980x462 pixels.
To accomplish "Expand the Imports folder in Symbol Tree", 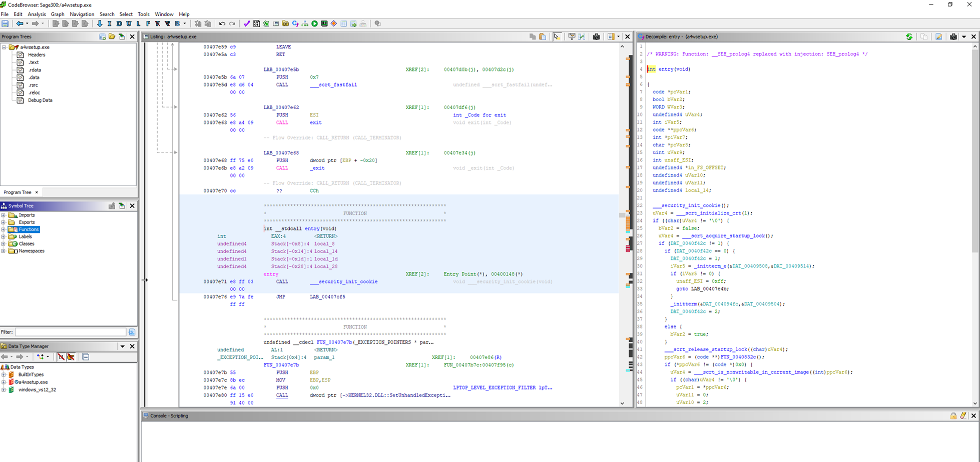I will 4,215.
